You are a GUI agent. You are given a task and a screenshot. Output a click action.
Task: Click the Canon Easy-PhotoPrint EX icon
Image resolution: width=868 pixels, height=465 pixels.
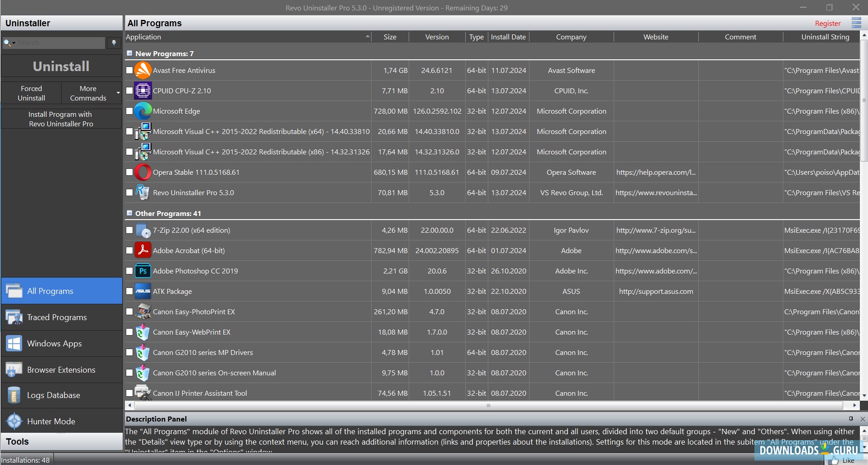click(143, 312)
